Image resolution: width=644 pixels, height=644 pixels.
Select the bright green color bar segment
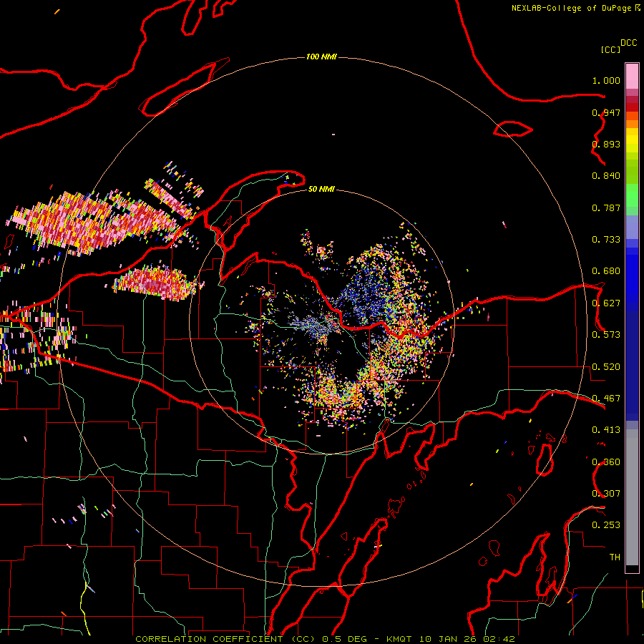(x=632, y=195)
